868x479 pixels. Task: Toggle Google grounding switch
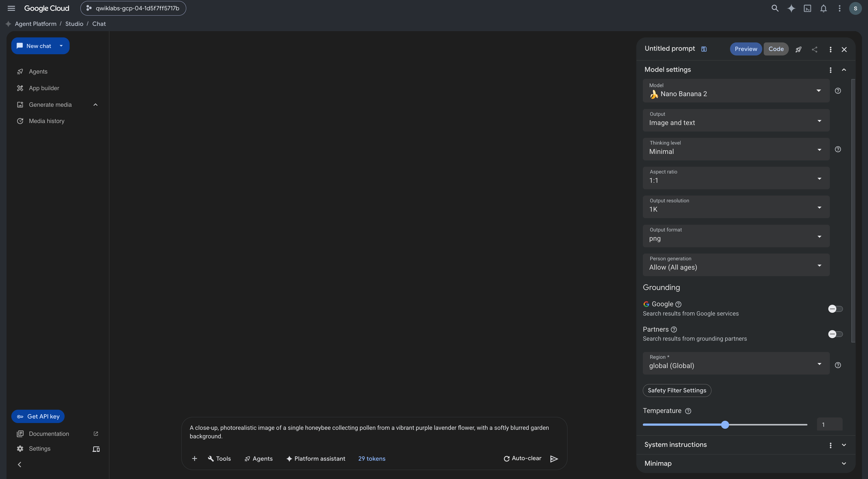[835, 309]
